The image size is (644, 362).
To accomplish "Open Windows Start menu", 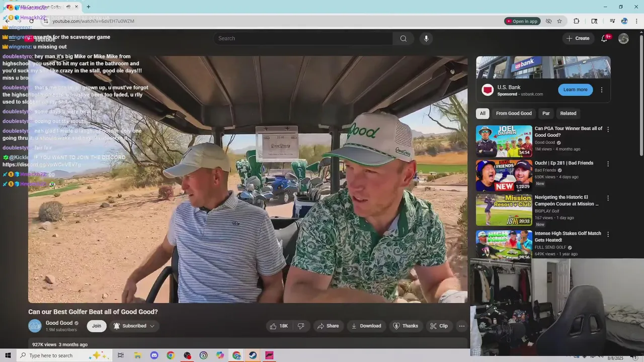I will coord(8,355).
